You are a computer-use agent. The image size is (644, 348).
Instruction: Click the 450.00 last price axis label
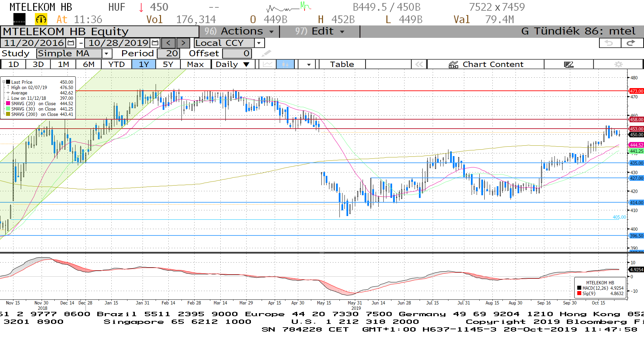[636, 135]
